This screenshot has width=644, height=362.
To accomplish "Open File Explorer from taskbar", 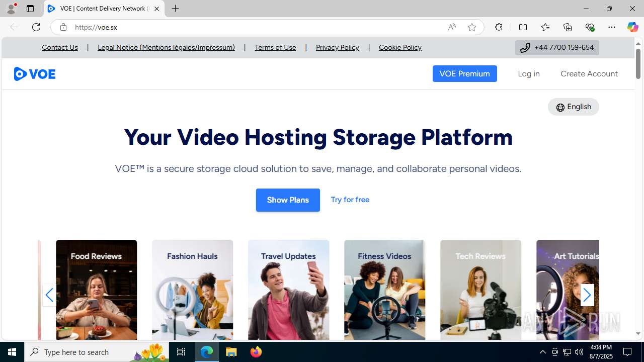I will pos(231,352).
